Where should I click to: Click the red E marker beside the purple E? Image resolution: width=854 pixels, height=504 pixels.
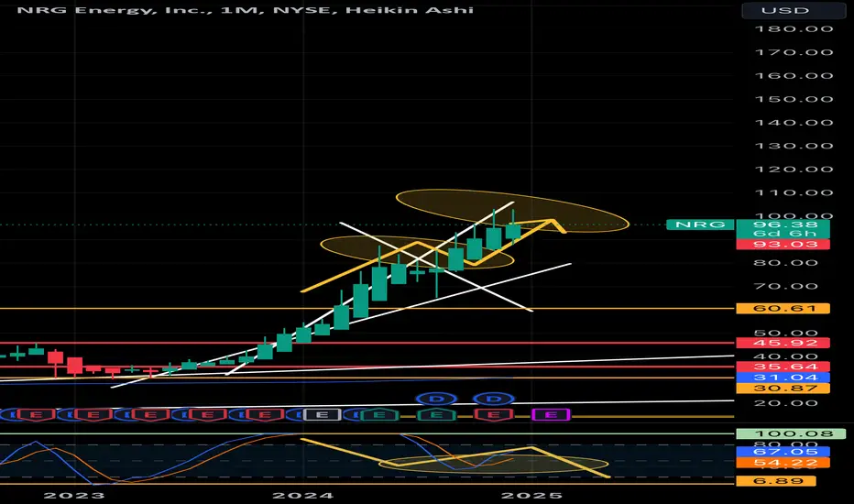coord(494,415)
